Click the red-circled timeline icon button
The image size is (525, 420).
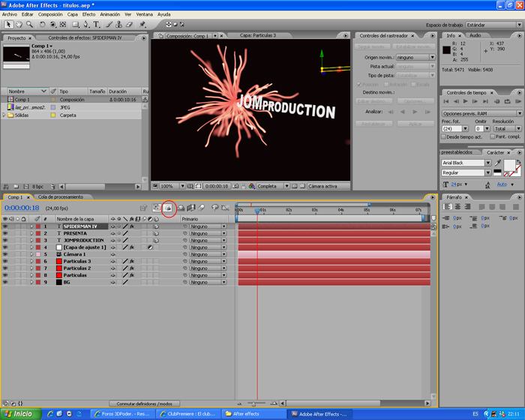[169, 208]
